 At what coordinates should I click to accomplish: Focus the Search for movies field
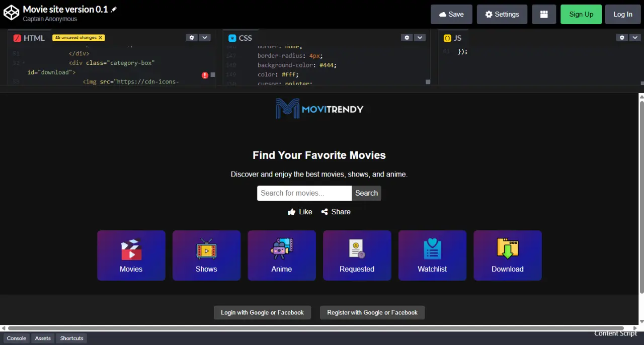[x=304, y=193]
